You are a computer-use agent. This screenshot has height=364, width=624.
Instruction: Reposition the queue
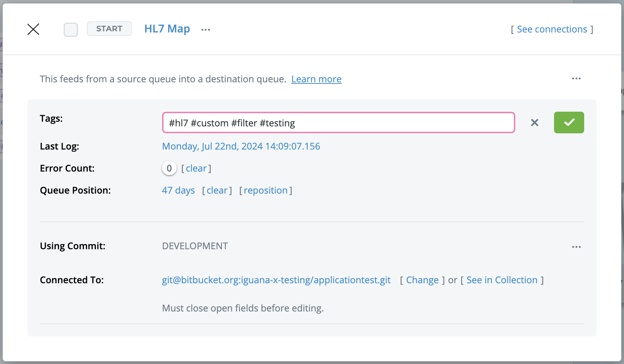[266, 191]
